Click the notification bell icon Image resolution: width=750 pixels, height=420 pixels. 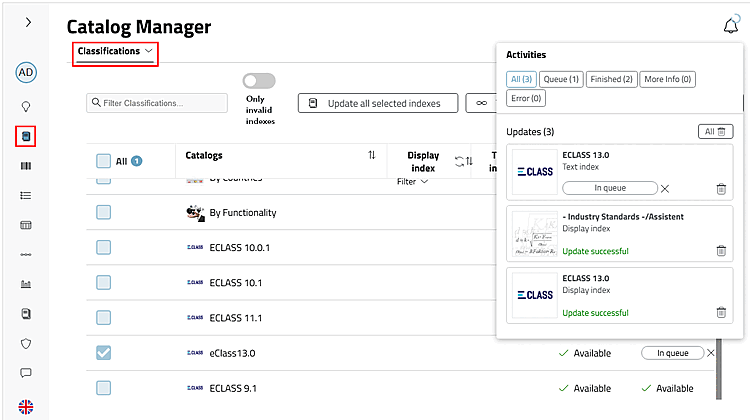tap(731, 26)
